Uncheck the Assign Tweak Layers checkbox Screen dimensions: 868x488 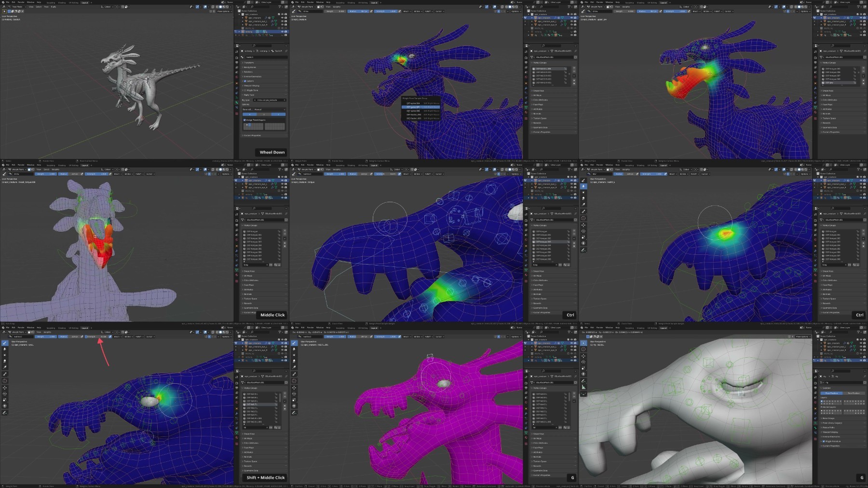point(244,120)
